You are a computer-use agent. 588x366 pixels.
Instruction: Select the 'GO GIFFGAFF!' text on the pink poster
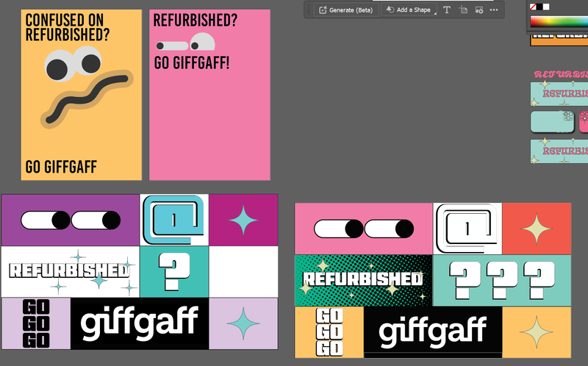(192, 62)
